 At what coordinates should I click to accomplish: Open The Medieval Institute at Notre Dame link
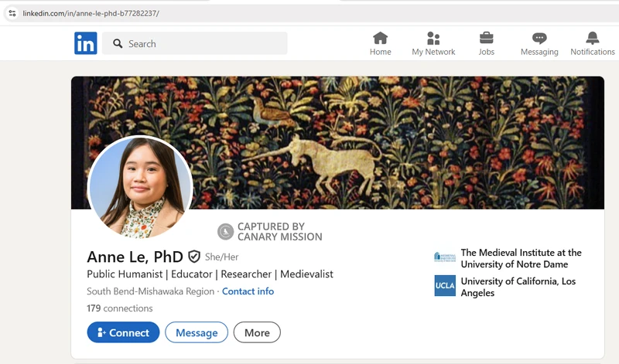(521, 258)
